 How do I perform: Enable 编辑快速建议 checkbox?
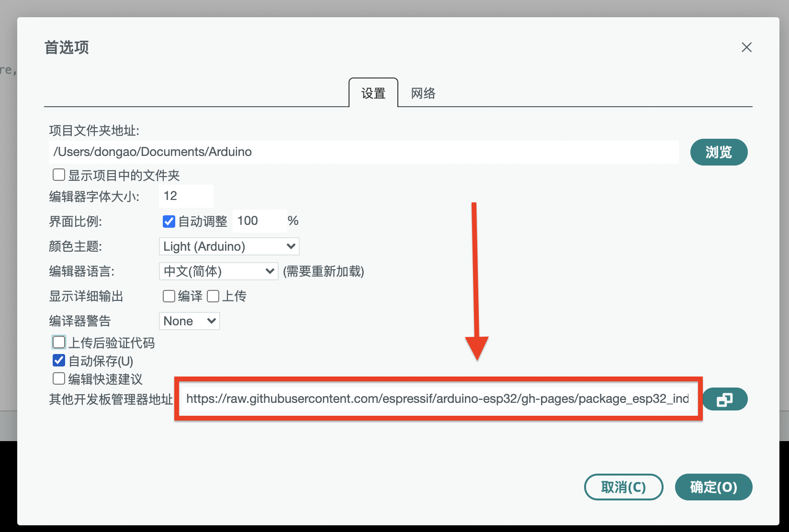pos(59,378)
